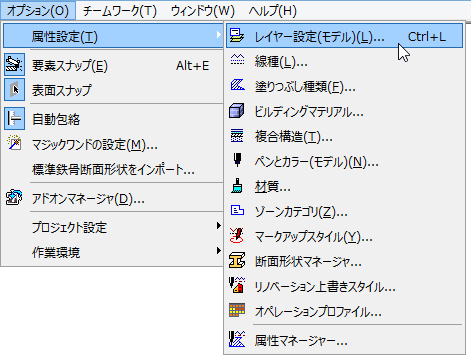Image resolution: width=471 pixels, height=361 pixels.
Task: Toggle 表面スナップ surface snap icon
Action: pyautogui.click(x=14, y=89)
